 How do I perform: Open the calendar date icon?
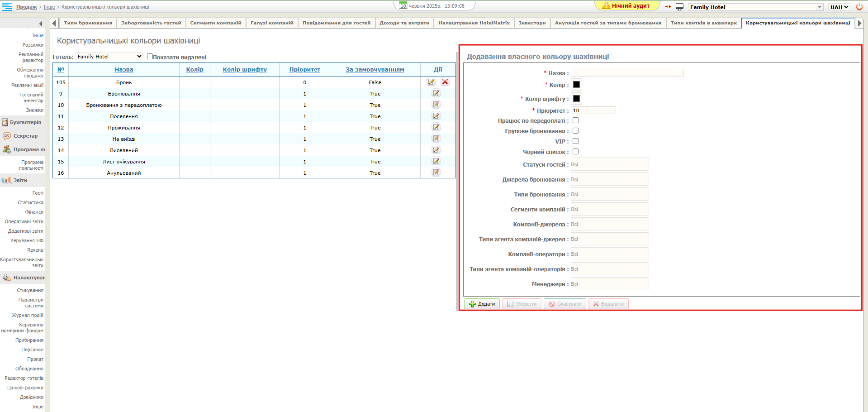click(403, 5)
